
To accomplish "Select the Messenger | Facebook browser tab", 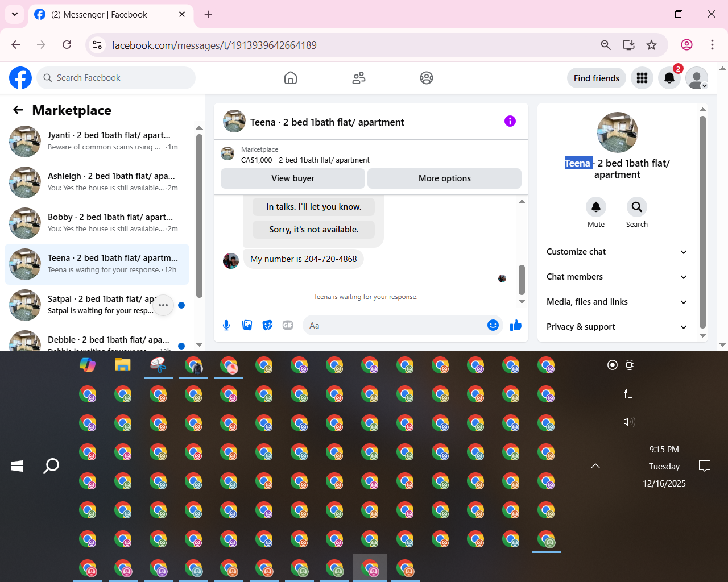I will tap(111, 14).
